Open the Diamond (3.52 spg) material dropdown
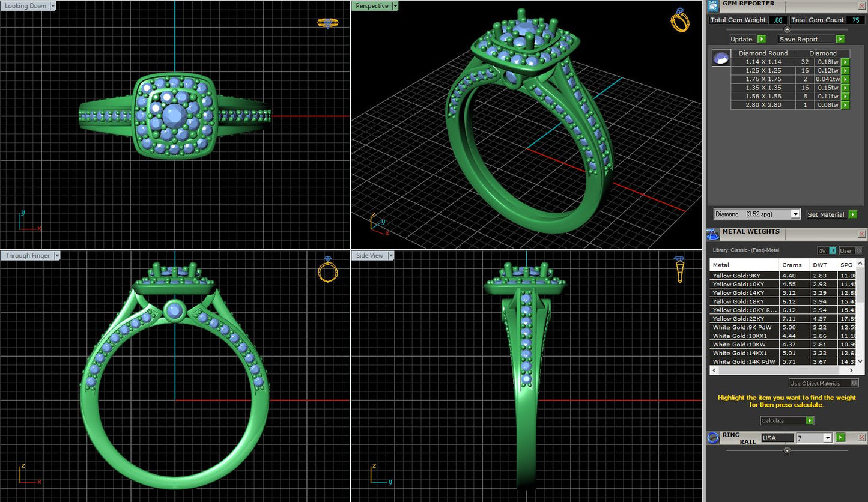The width and height of the screenshot is (868, 502). click(x=795, y=214)
